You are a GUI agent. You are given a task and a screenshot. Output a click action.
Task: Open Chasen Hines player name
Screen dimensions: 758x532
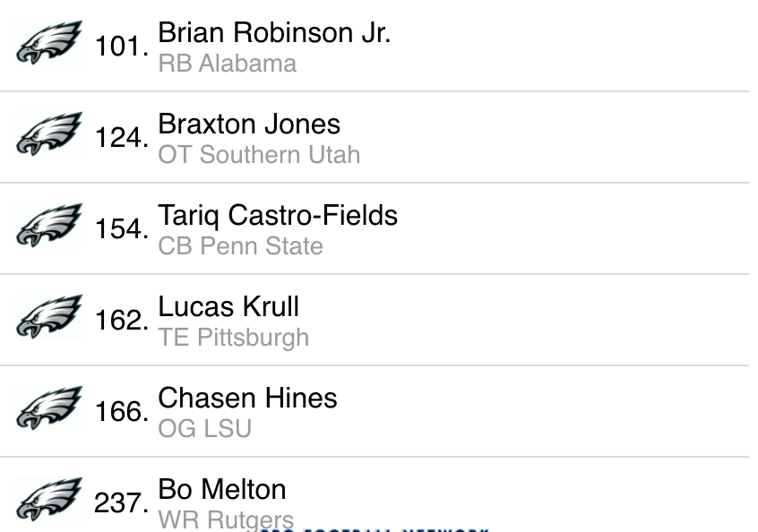pos(247,399)
